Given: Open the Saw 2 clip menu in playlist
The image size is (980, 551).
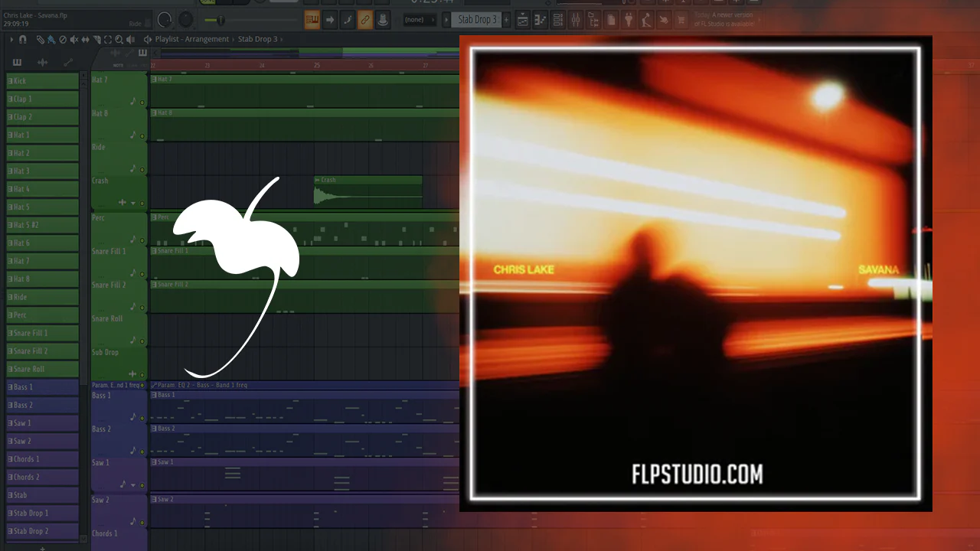Looking at the screenshot, I should (x=155, y=499).
